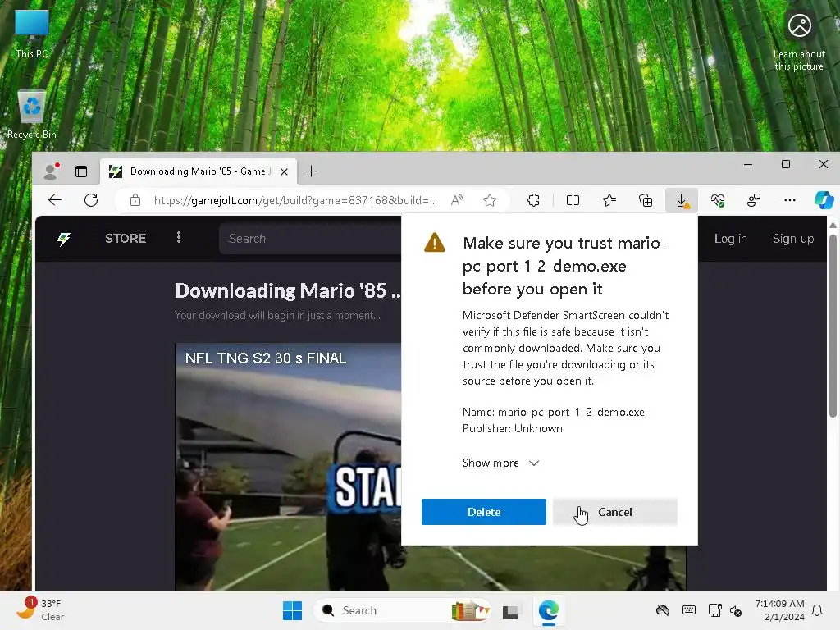
Task: Open a new tab with plus button
Action: [x=311, y=171]
